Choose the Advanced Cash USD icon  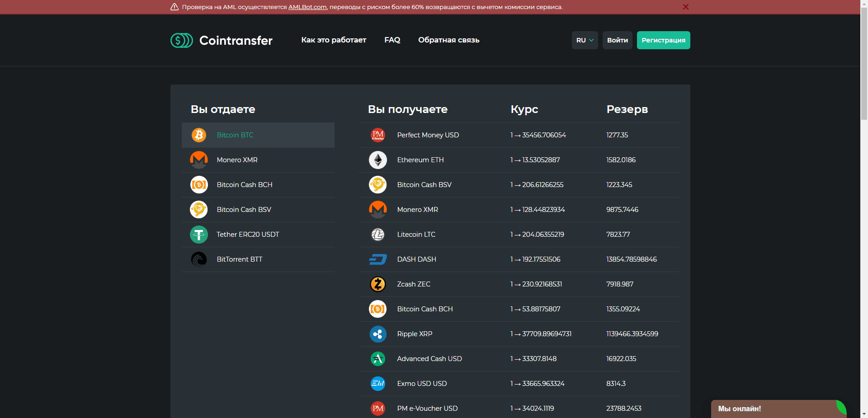[378, 359]
